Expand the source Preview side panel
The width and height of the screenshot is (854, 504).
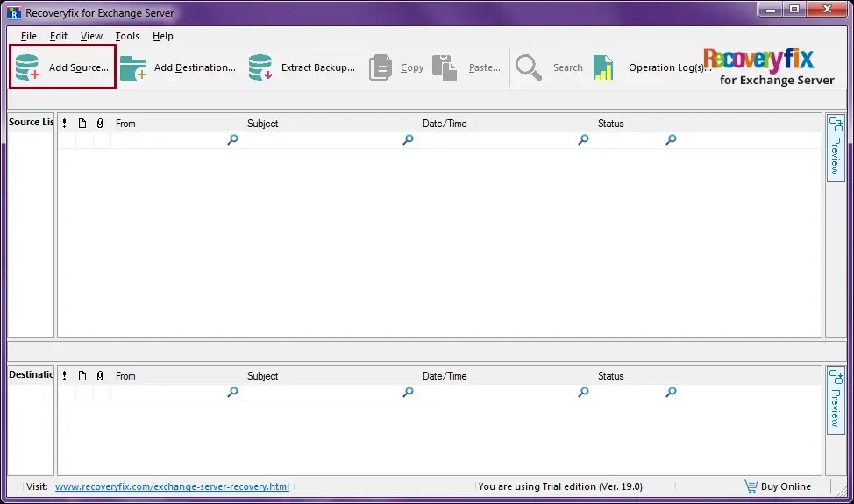(835, 147)
